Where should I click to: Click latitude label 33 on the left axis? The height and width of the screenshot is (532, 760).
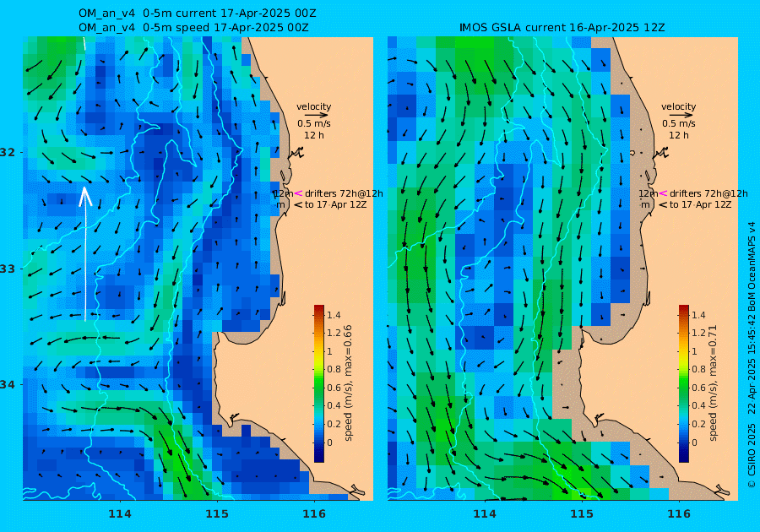[8, 269]
